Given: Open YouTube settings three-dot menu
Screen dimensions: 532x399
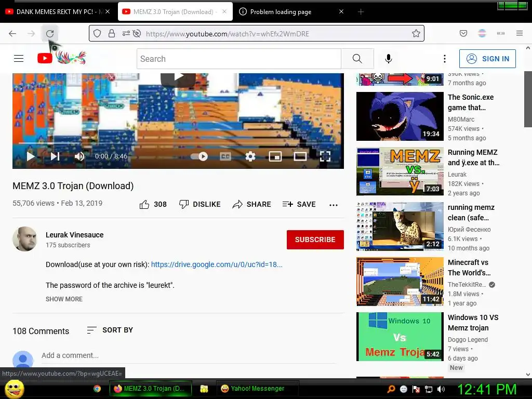Looking at the screenshot, I should (445, 59).
